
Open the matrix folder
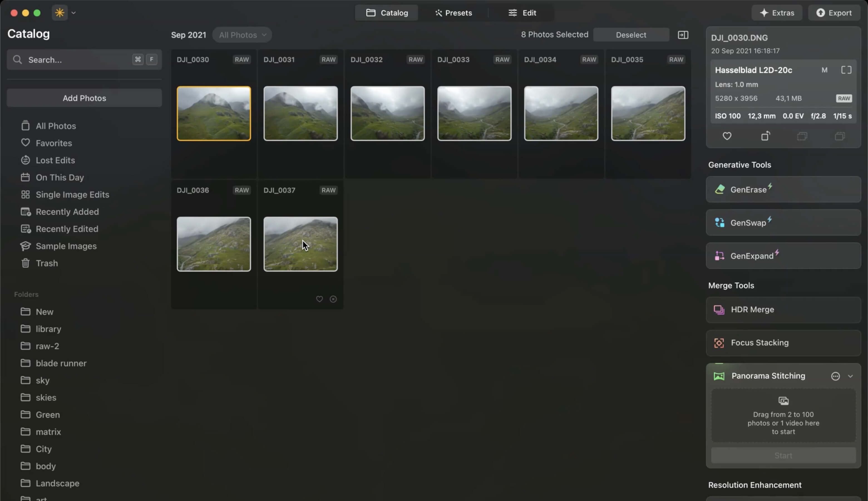tap(48, 432)
